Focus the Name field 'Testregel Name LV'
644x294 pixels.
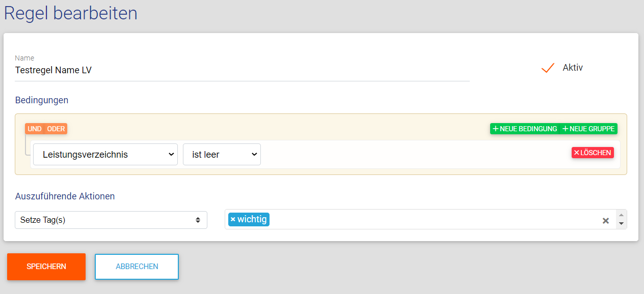(x=242, y=70)
